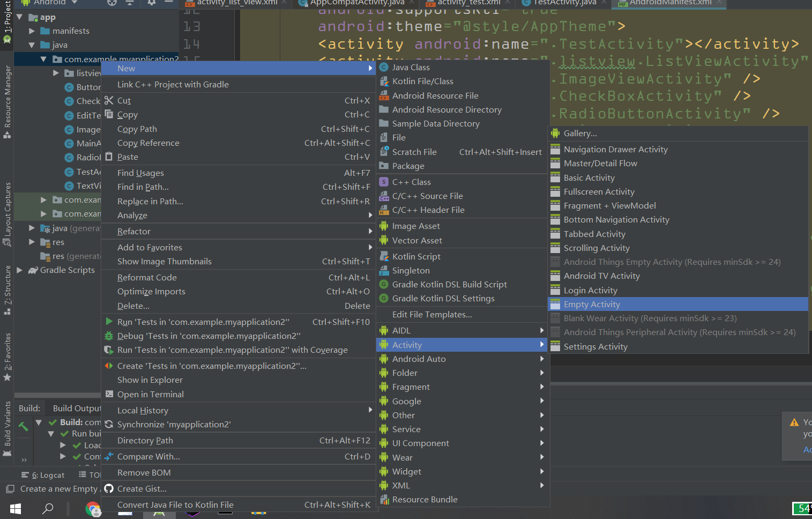Click the Copy icon in context menu

pyautogui.click(x=109, y=114)
